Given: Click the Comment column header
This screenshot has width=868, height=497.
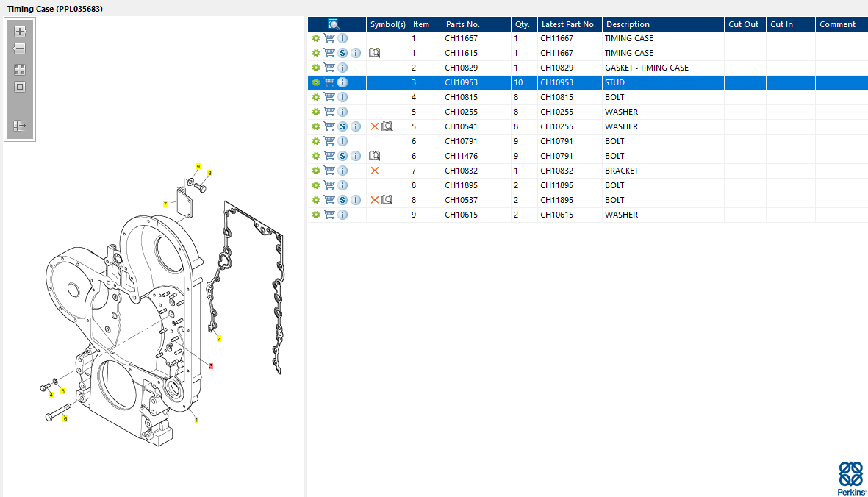Looking at the screenshot, I should click(x=842, y=24).
